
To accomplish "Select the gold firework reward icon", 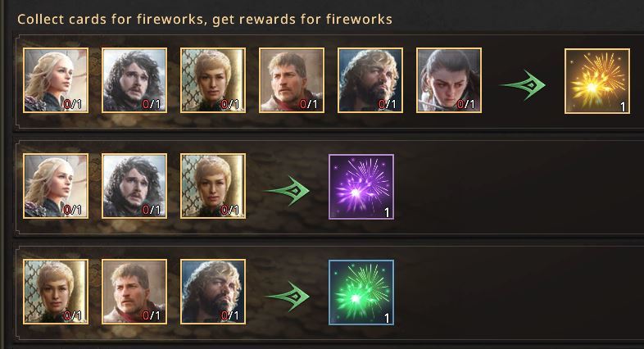I will (597, 81).
